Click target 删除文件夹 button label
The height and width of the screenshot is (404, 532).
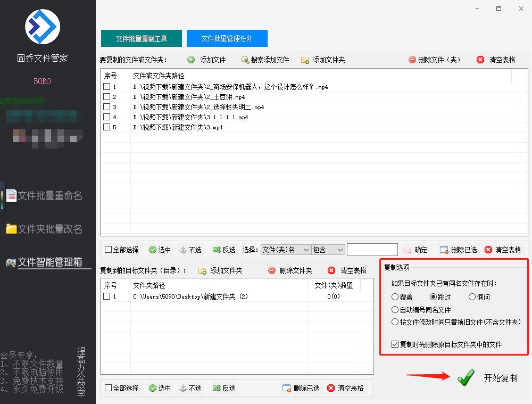[295, 270]
